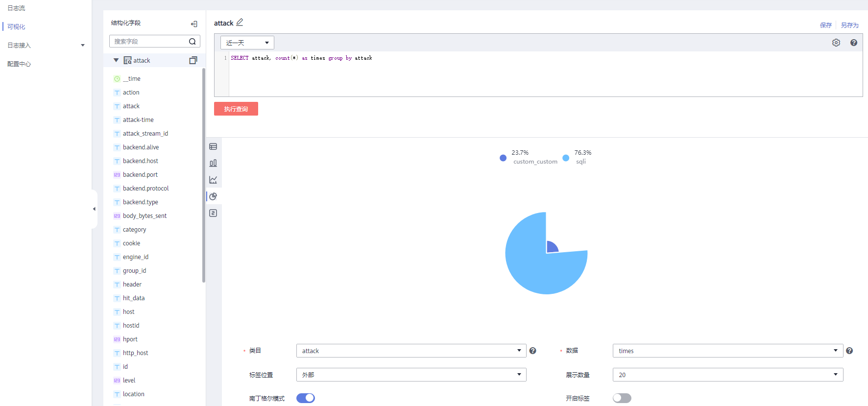The image size is (868, 406).
Task: Open 日志流 in the left menu
Action: tap(16, 8)
